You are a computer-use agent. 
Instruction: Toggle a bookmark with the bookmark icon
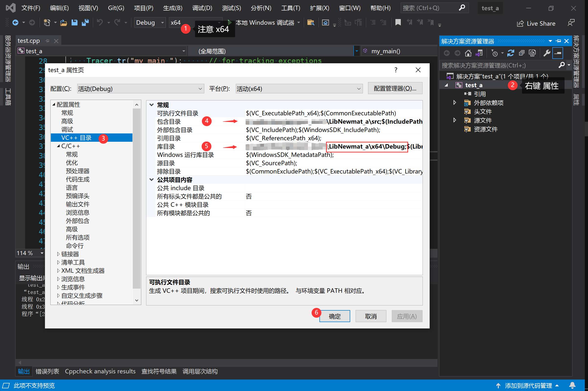pos(398,23)
